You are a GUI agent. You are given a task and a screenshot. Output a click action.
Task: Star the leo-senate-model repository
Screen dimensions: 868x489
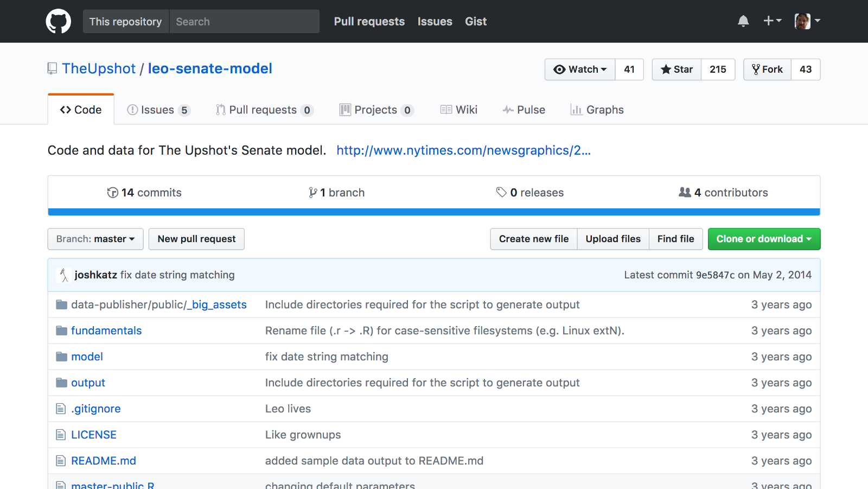coord(676,69)
